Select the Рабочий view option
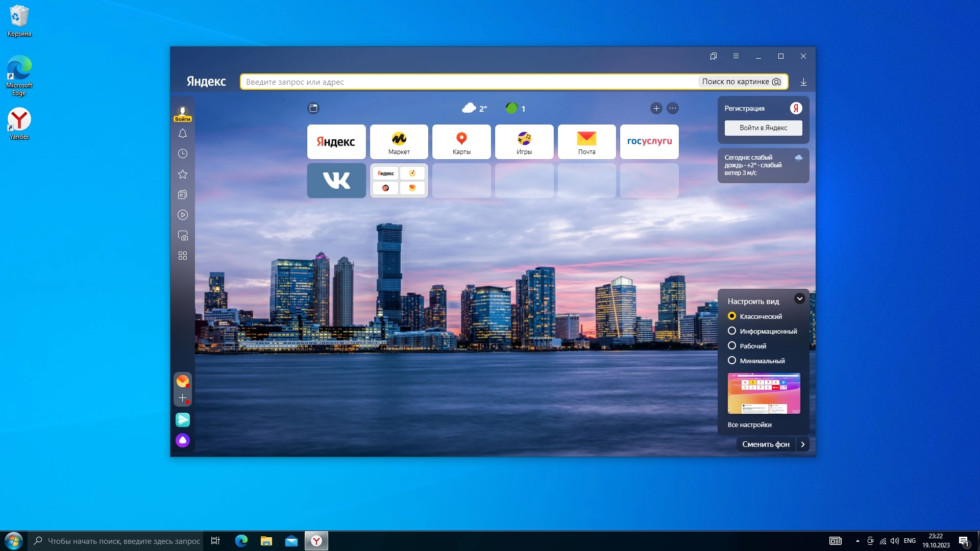 [732, 346]
